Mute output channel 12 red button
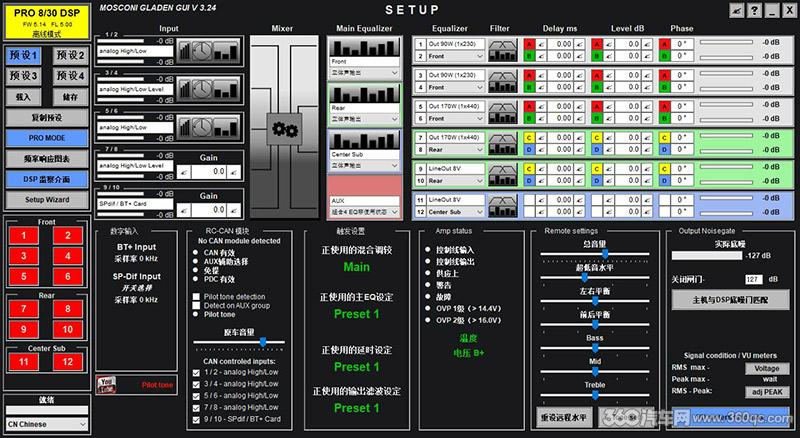Image resolution: width=800 pixels, height=438 pixels. (68, 362)
